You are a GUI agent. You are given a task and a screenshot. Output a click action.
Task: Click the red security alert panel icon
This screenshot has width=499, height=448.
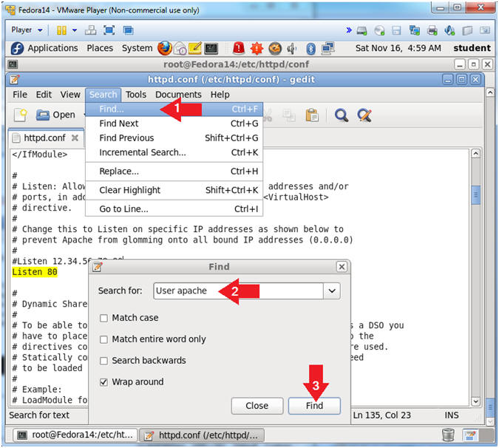click(x=239, y=48)
